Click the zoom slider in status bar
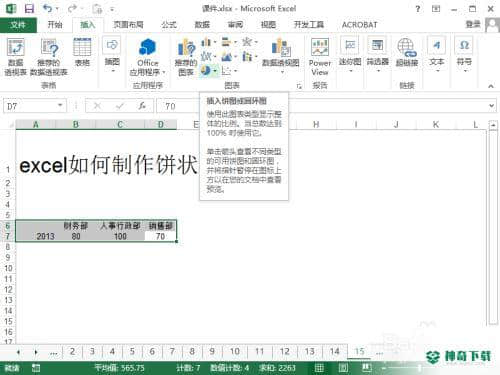The image size is (500, 375). (419, 368)
